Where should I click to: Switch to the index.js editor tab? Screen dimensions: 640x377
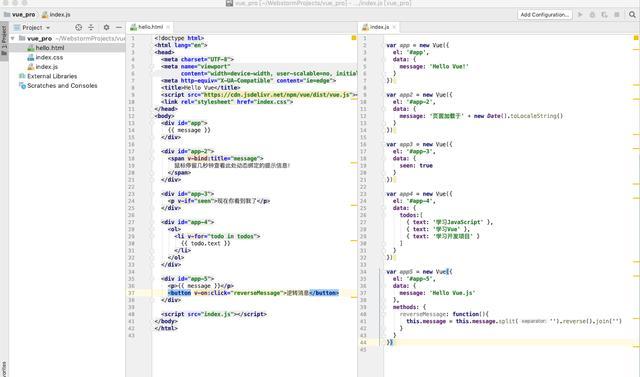(379, 27)
